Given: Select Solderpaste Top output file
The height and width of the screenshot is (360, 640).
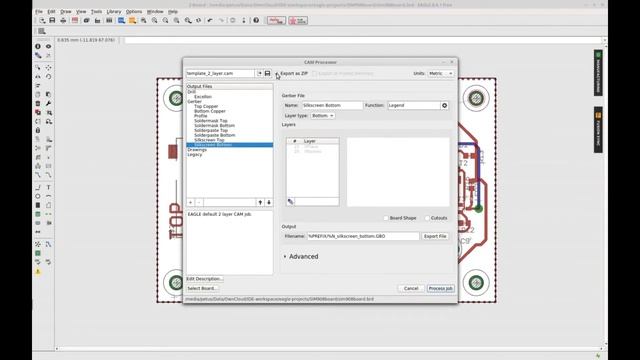Looking at the screenshot, I should [211, 130].
